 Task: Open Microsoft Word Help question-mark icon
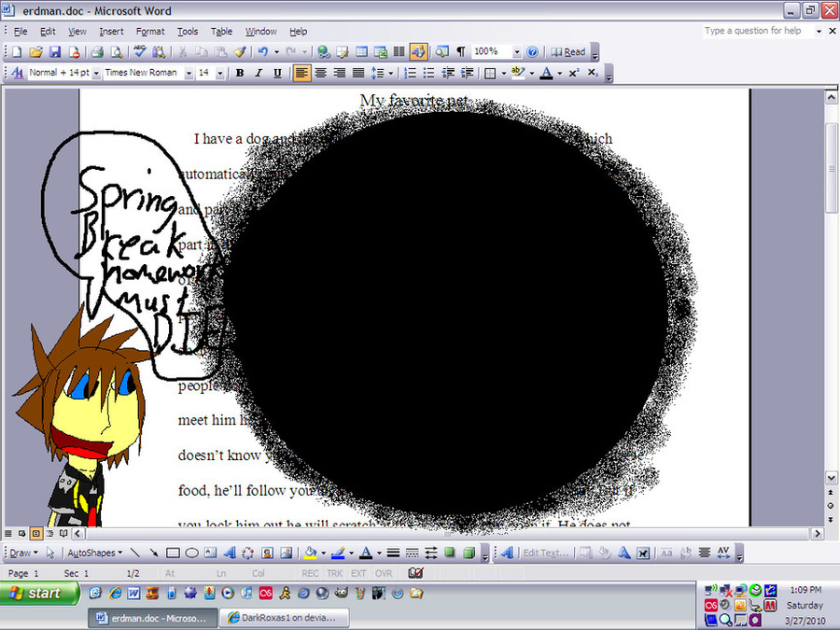[532, 52]
